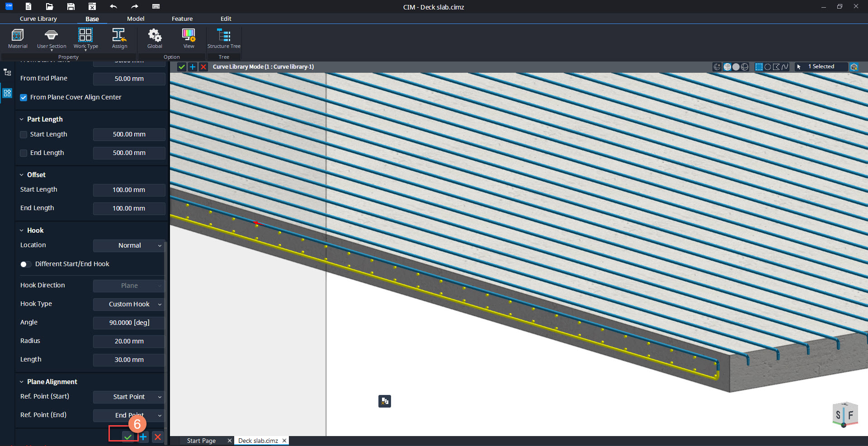
Task: Collapse the Hook section
Action: (21, 230)
